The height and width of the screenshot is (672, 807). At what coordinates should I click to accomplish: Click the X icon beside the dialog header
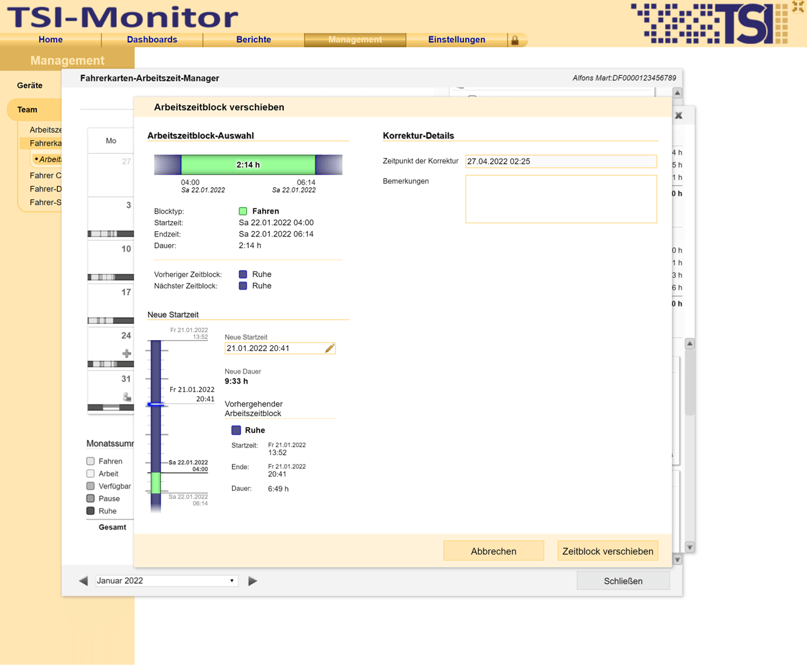point(679,116)
